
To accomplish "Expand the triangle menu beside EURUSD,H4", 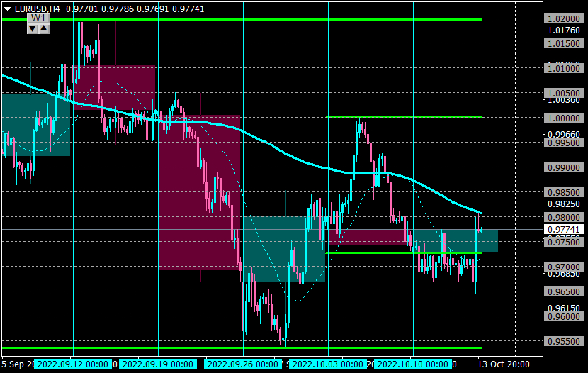I will [7, 9].
